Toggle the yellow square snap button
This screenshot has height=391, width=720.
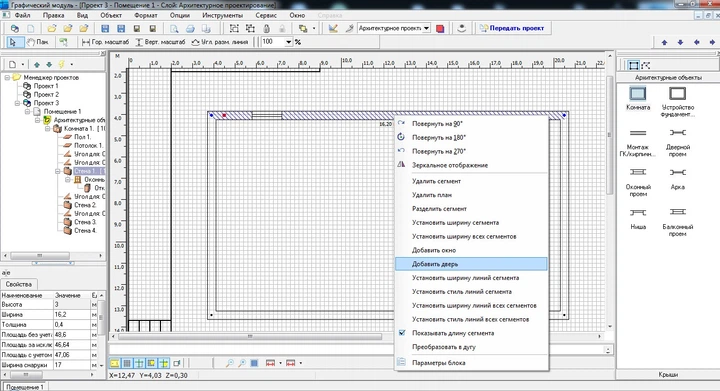(151, 363)
